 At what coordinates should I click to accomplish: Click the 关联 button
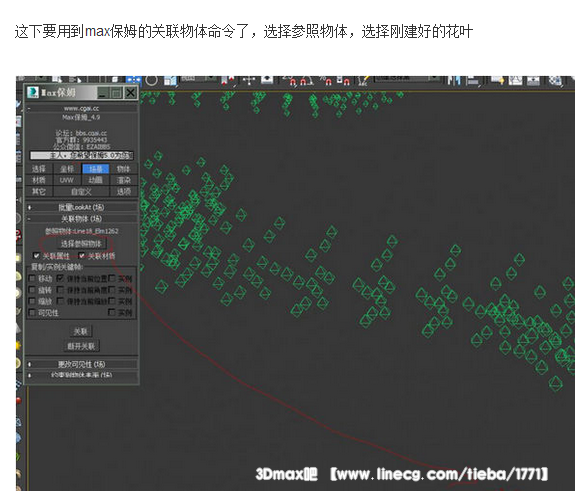point(81,332)
